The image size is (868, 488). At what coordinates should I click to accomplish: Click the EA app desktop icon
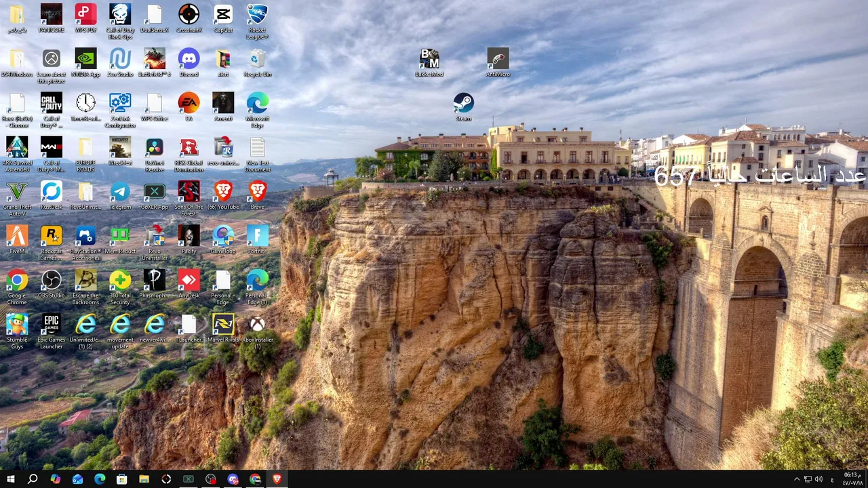[189, 106]
